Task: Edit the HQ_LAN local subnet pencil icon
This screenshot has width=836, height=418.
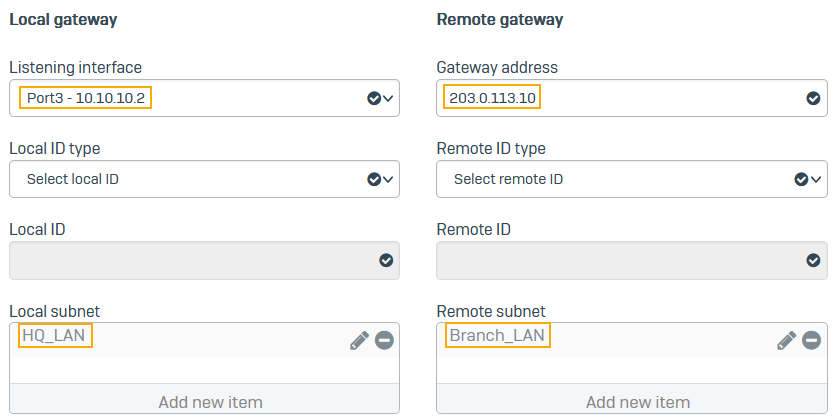Action: [359, 341]
